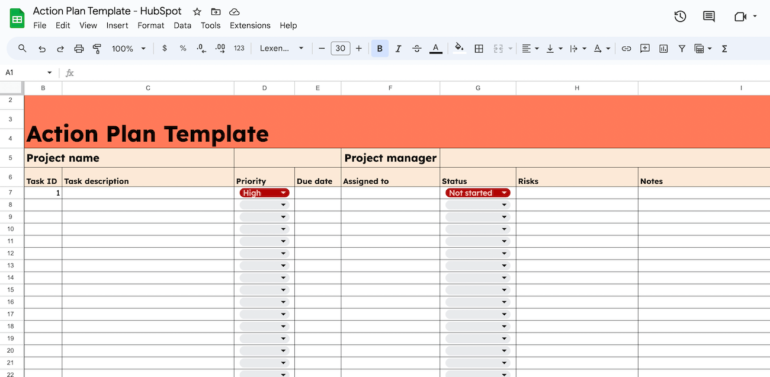The width and height of the screenshot is (770, 377).
Task: Click the font size field showing 30
Action: [x=340, y=49]
